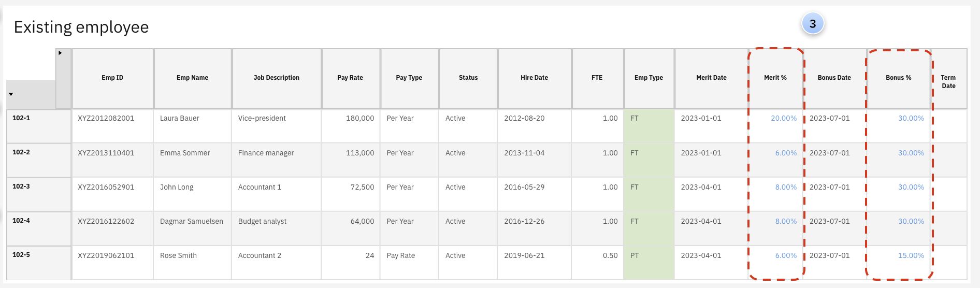Screen dimensions: 980x288
Task: Select the Bonus % column header
Action: [x=898, y=78]
